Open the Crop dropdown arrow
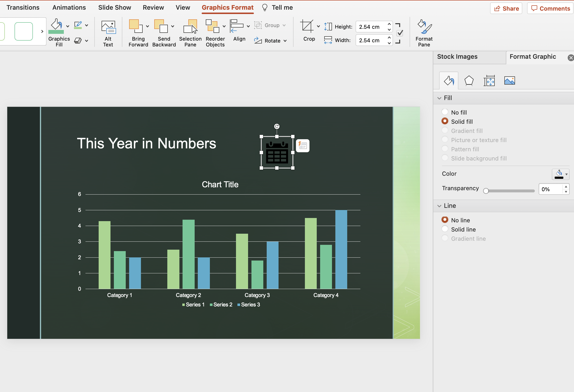 tap(318, 26)
